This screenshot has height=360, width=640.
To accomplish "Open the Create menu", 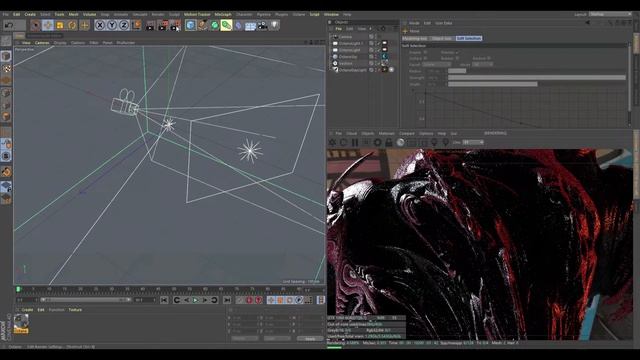I will click(x=30, y=14).
